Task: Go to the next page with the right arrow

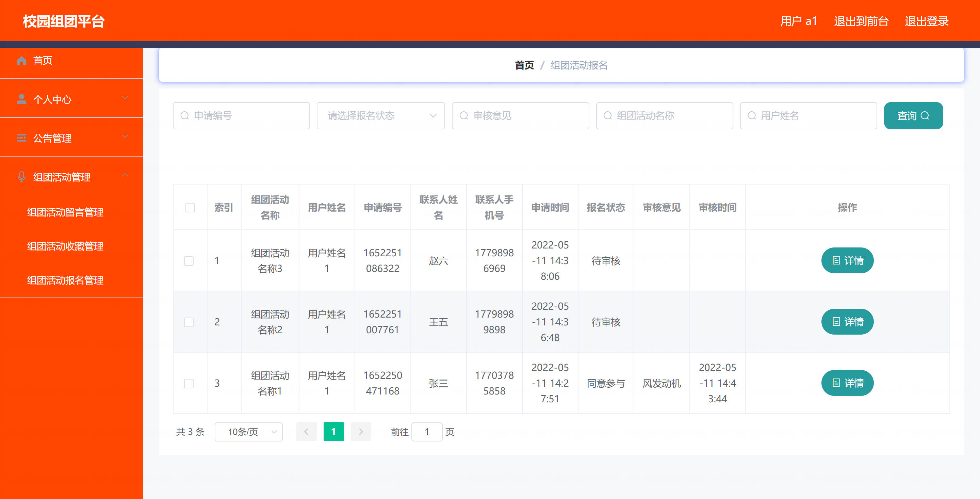Action: [361, 432]
